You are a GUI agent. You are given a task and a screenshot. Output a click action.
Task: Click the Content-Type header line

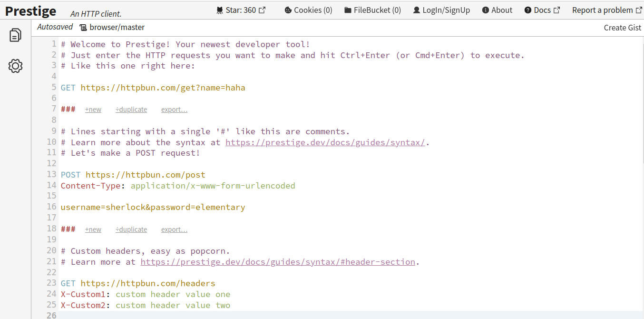(178, 186)
